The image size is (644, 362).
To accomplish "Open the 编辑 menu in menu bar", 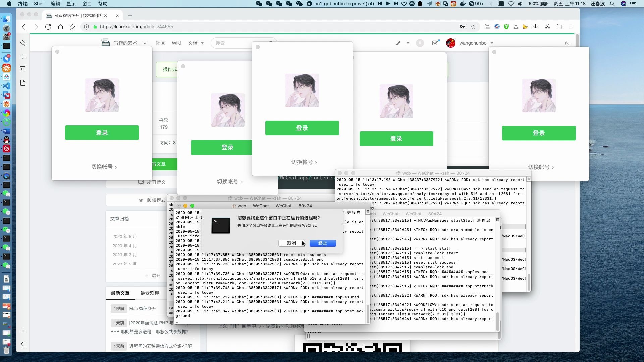I will 55,4.
